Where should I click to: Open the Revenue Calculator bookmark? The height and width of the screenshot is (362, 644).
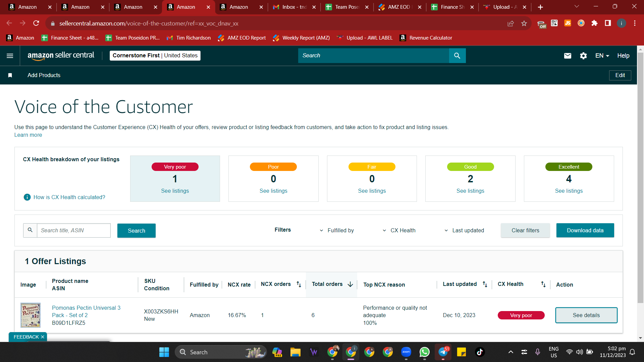tap(426, 38)
